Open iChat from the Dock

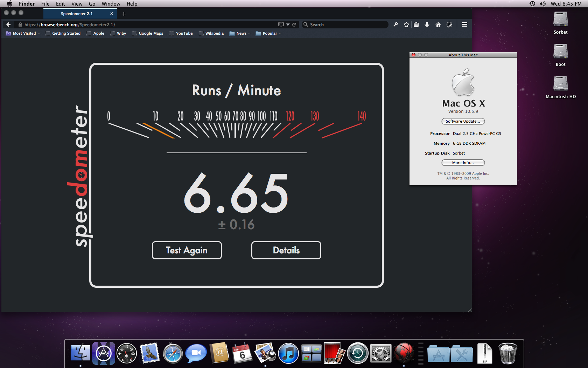pos(196,353)
